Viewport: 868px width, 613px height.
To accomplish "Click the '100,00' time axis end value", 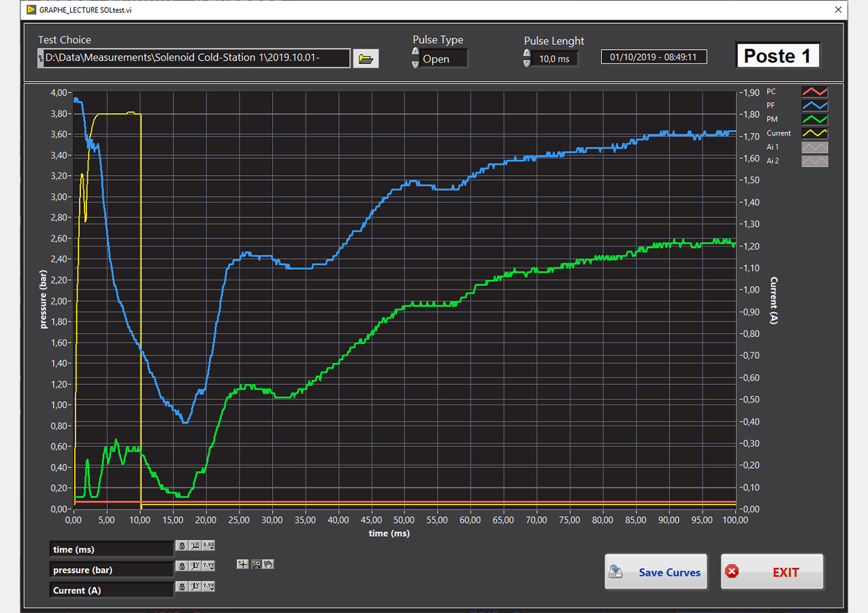I will pyautogui.click(x=735, y=520).
